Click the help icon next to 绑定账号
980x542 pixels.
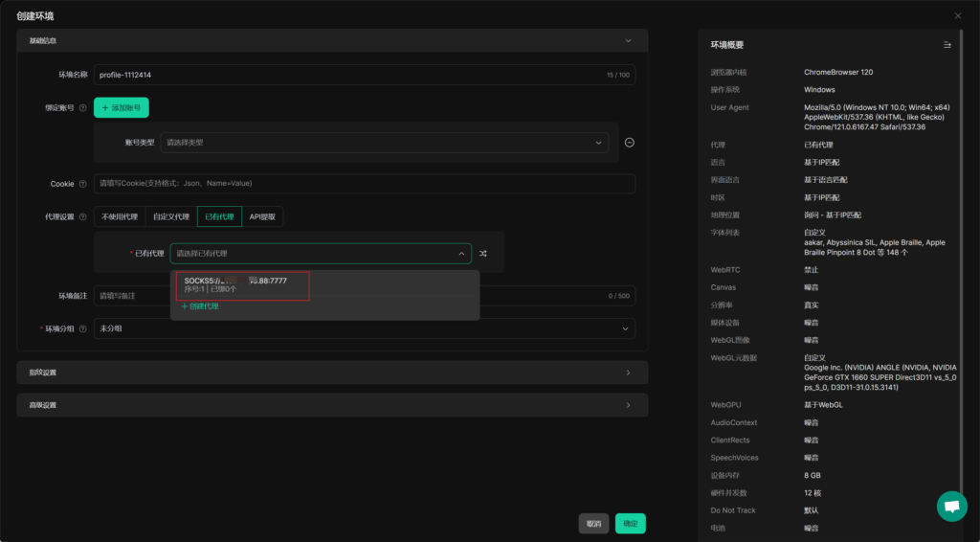[82, 108]
